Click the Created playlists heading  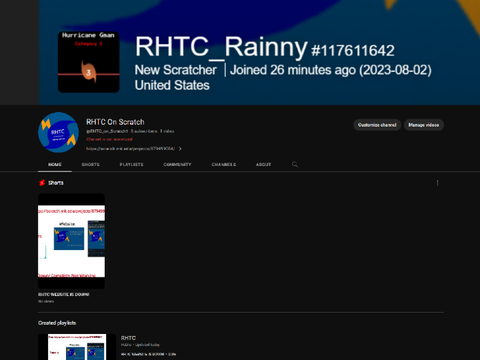(57, 323)
